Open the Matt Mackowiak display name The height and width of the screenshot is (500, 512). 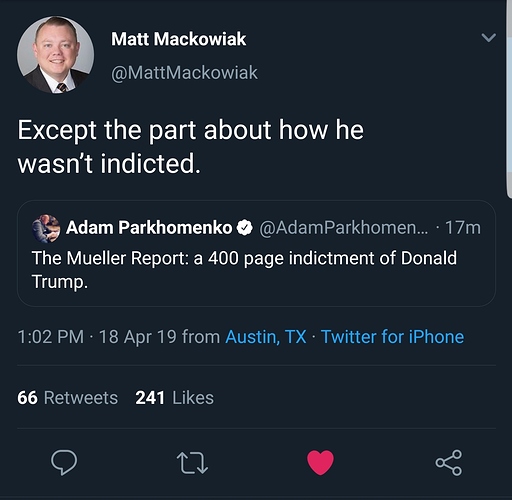point(179,39)
